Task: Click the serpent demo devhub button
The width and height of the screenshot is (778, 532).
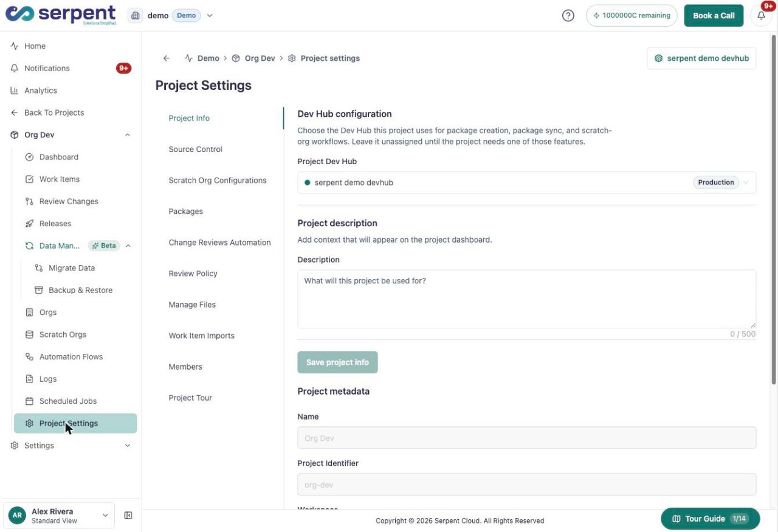Action: click(x=701, y=58)
